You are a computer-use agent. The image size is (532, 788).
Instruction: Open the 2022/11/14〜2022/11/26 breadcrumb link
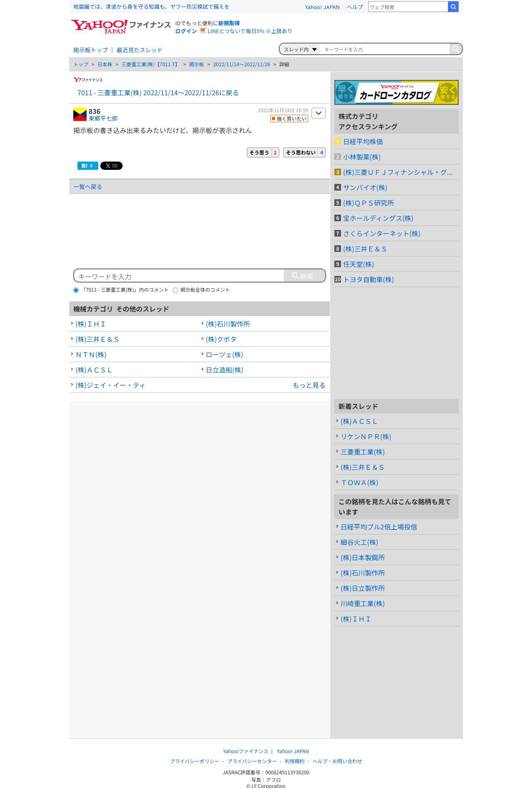[x=242, y=65]
